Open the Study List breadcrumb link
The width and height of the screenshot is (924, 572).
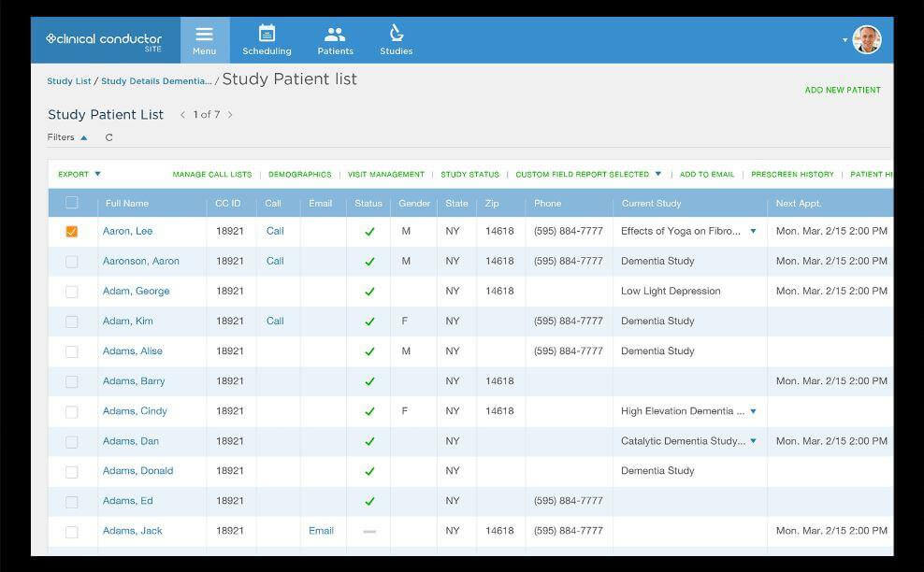click(69, 81)
